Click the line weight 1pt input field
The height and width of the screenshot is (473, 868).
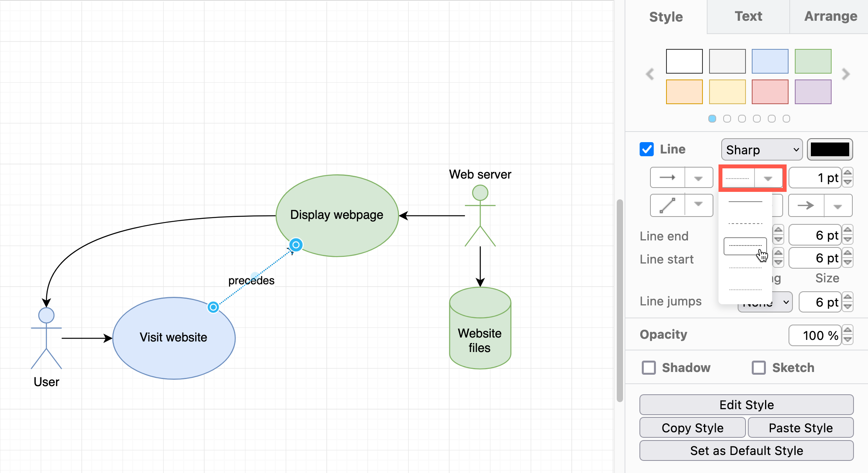coord(818,178)
